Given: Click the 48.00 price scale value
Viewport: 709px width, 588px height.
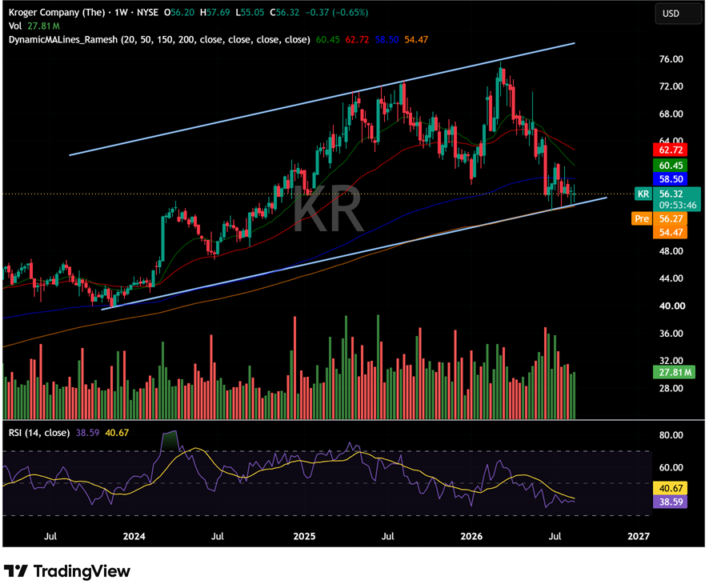Looking at the screenshot, I should tap(671, 251).
